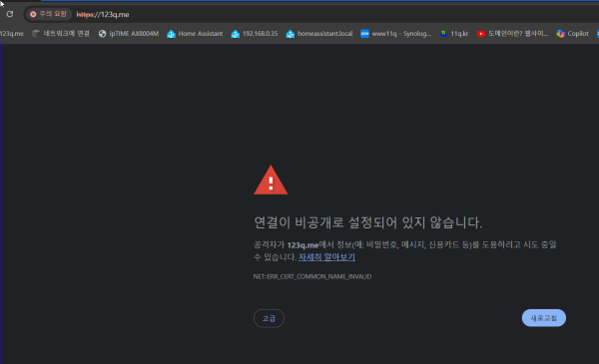The width and height of the screenshot is (599, 364).
Task: Select the '연결이 비공개로 설정되어 있지 않습니다' heading
Action: [x=367, y=222]
